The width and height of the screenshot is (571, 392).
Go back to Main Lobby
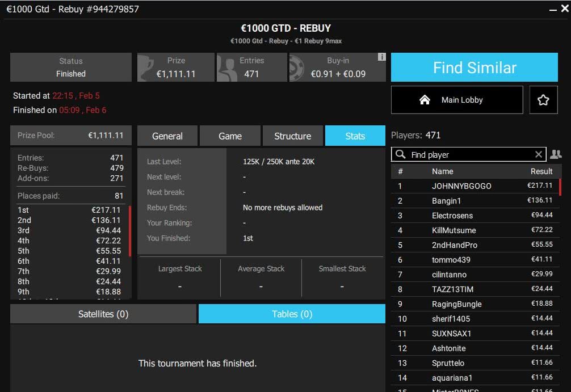[457, 100]
